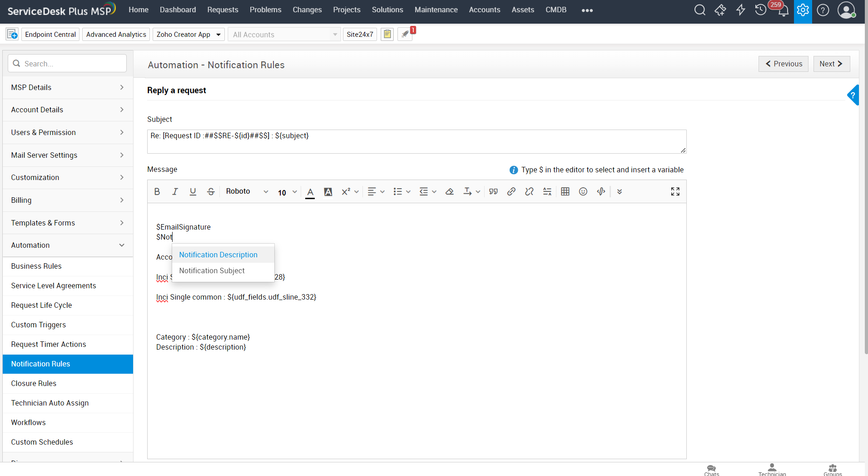Viewport: 868px width, 476px height.
Task: Click the Next button
Action: click(832, 64)
